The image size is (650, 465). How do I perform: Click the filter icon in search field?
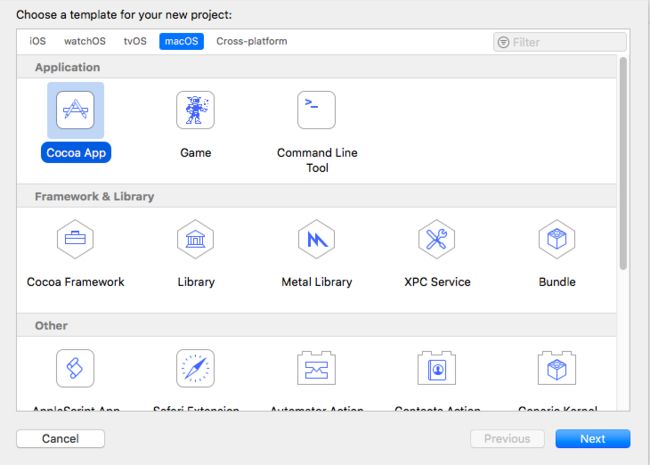tap(503, 42)
